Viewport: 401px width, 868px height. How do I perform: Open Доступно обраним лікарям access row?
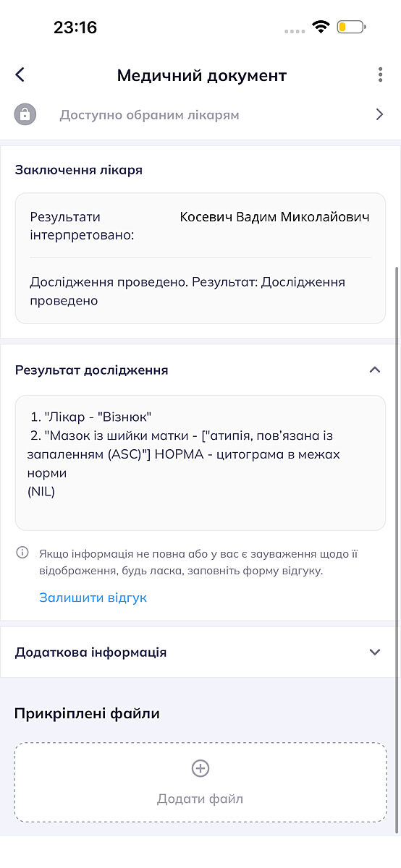tap(200, 114)
